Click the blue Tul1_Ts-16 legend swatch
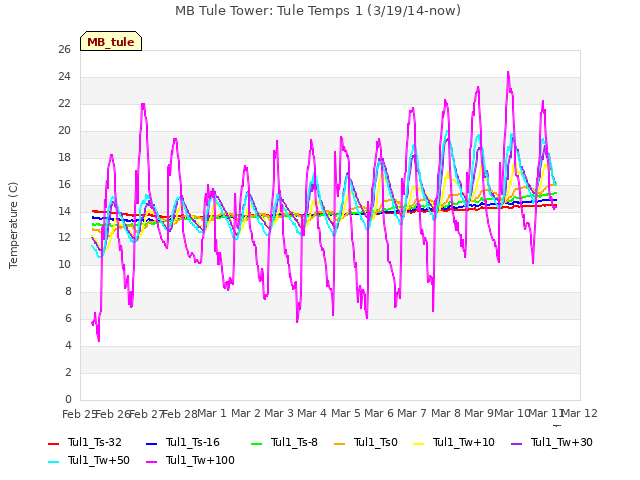This screenshot has height=480, width=640. (151, 444)
